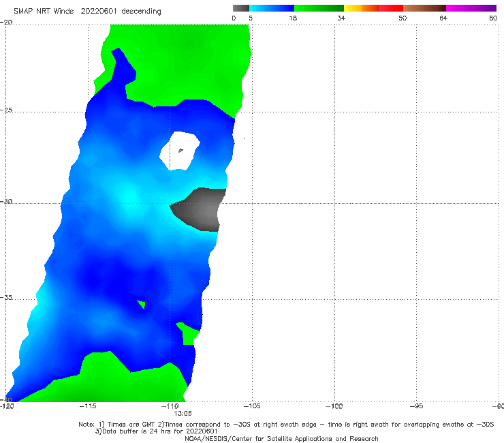Click the longitude label '-105'
504x443 pixels.
252,406
